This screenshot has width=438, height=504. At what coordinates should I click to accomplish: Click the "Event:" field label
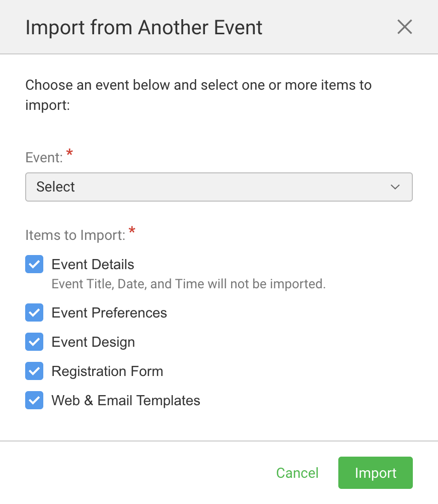coord(44,158)
